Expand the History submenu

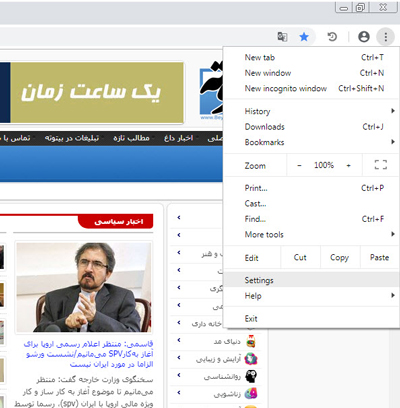pyautogui.click(x=311, y=111)
